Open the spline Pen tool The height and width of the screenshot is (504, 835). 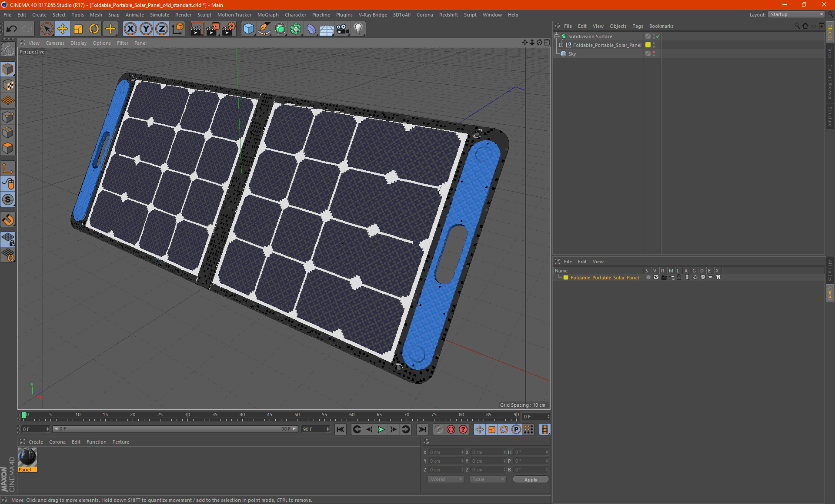(x=264, y=29)
